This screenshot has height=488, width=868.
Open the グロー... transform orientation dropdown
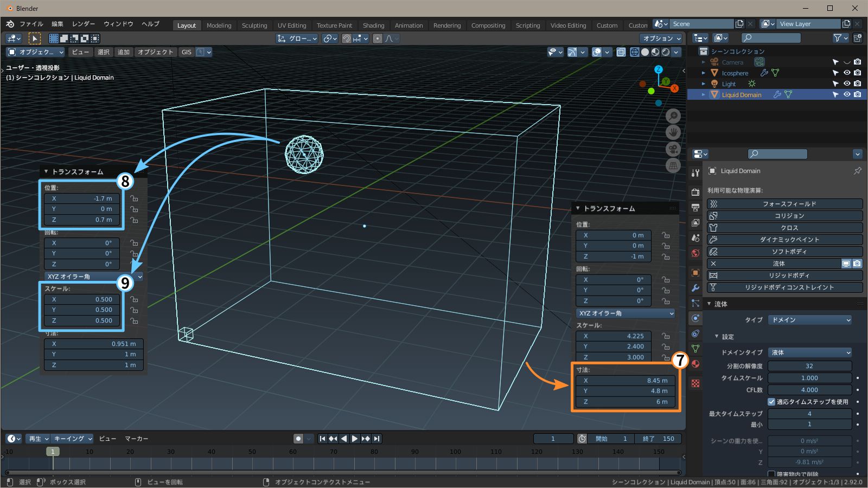297,38
